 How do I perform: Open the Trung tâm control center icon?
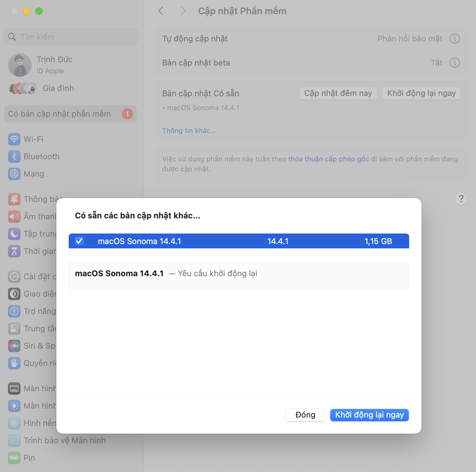click(x=14, y=328)
